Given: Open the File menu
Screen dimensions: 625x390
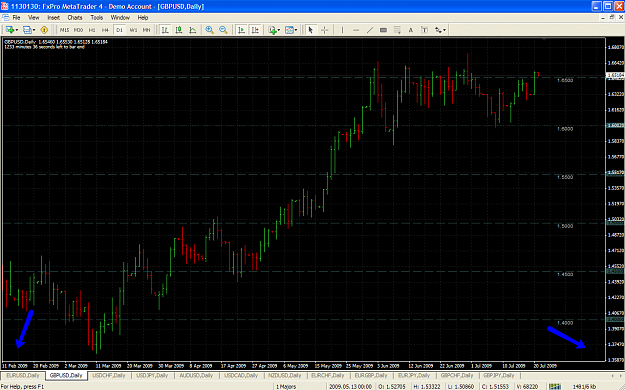Looking at the screenshot, I should 16,18.
